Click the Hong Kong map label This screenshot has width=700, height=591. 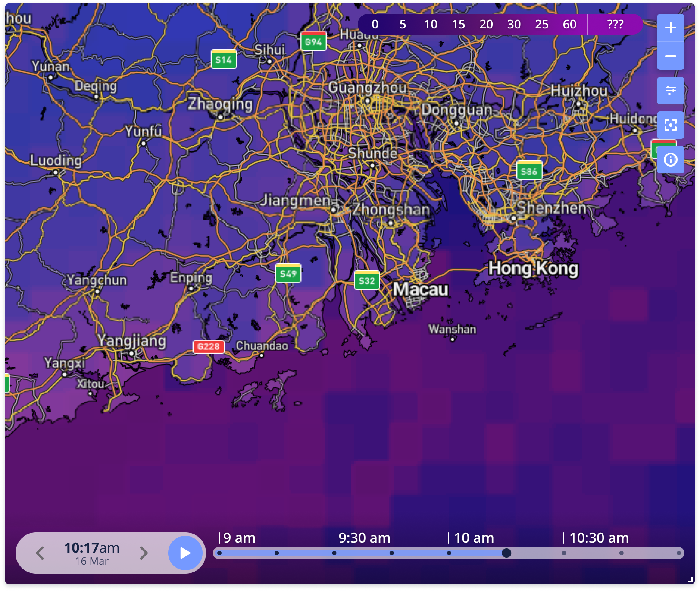tap(533, 268)
